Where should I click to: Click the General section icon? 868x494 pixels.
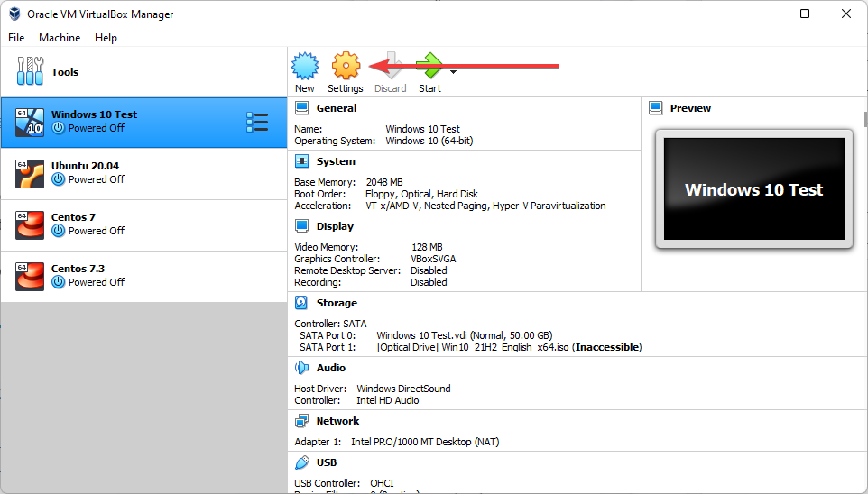301,108
